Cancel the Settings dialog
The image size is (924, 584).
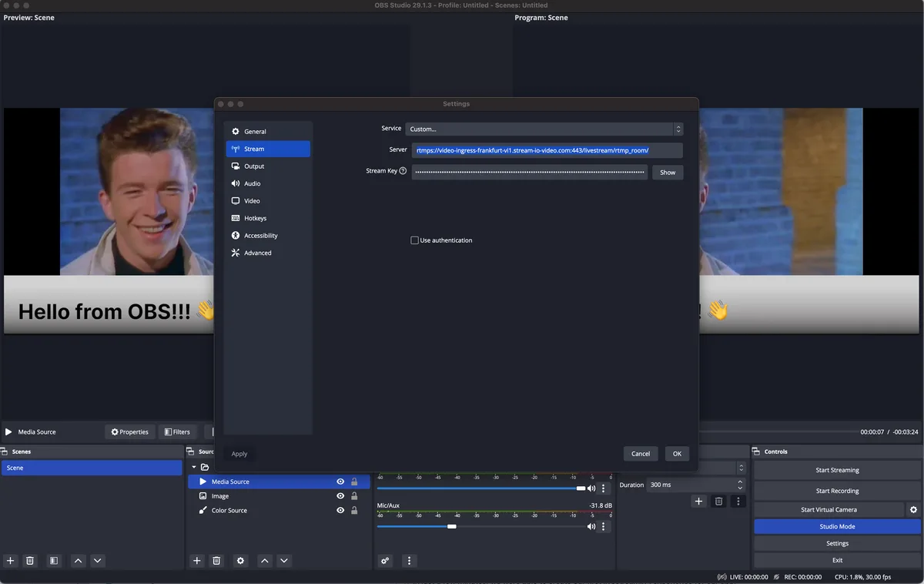(641, 454)
